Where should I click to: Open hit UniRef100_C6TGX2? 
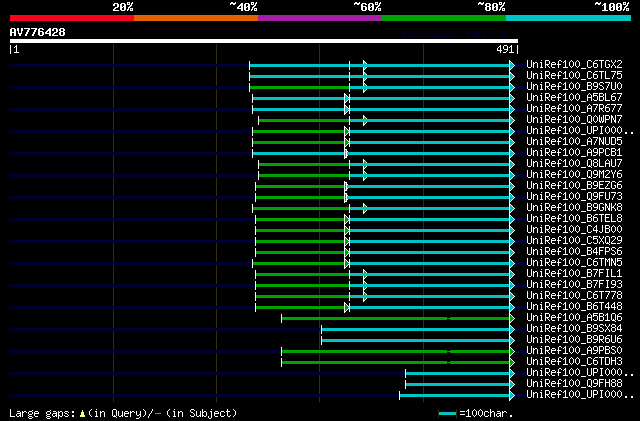point(574,65)
